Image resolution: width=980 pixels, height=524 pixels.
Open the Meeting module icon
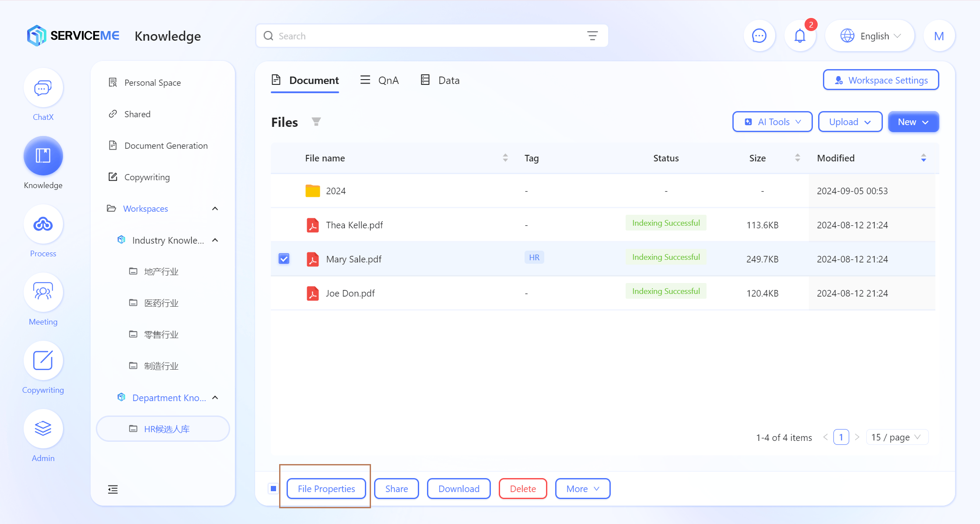[x=43, y=293]
